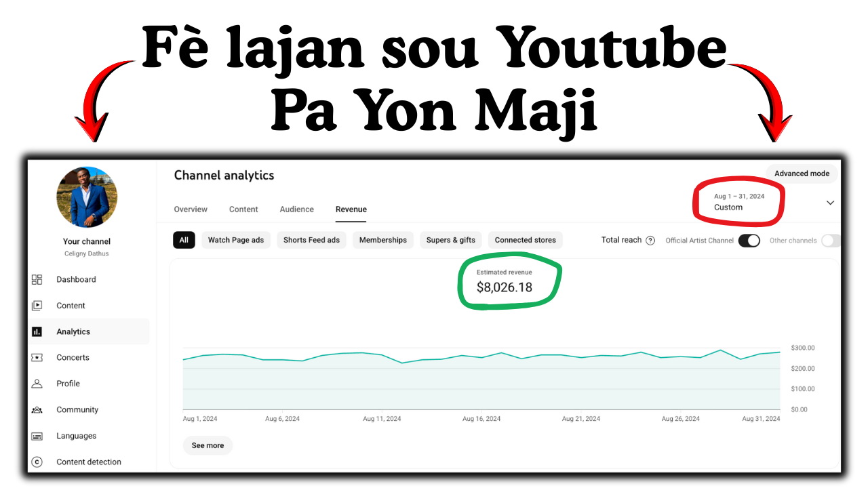Click the Languages sidebar icon

[x=37, y=436]
